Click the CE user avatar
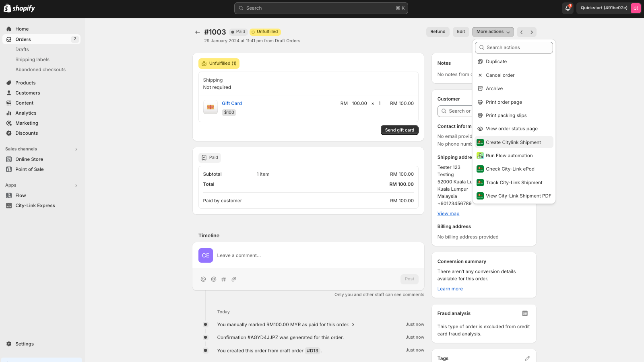This screenshot has height=362, width=644. (206, 255)
